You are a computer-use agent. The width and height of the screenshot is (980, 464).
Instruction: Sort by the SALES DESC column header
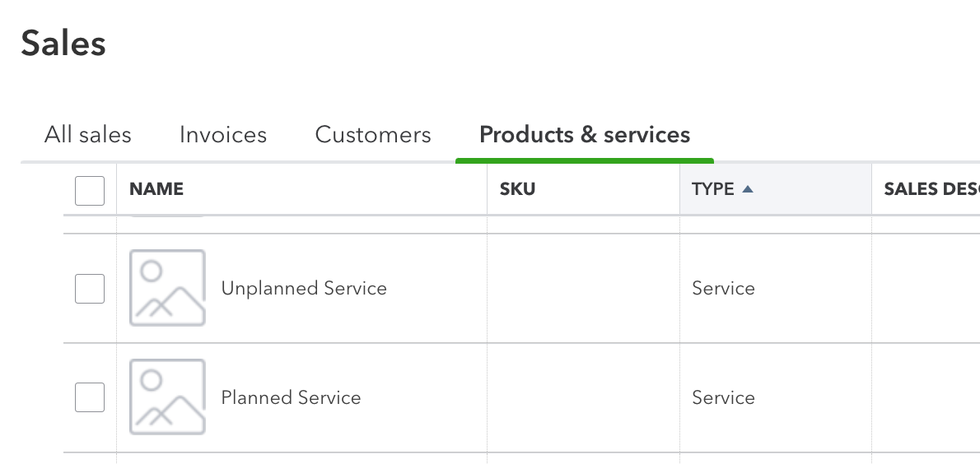(x=931, y=189)
